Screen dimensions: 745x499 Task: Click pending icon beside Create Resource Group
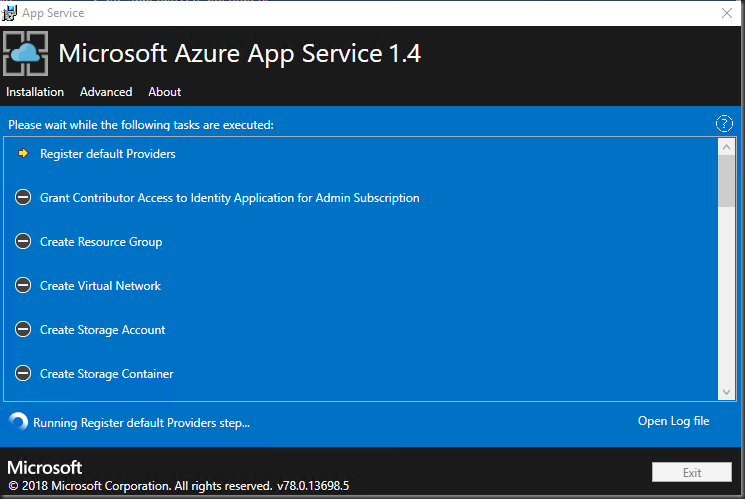tap(24, 242)
